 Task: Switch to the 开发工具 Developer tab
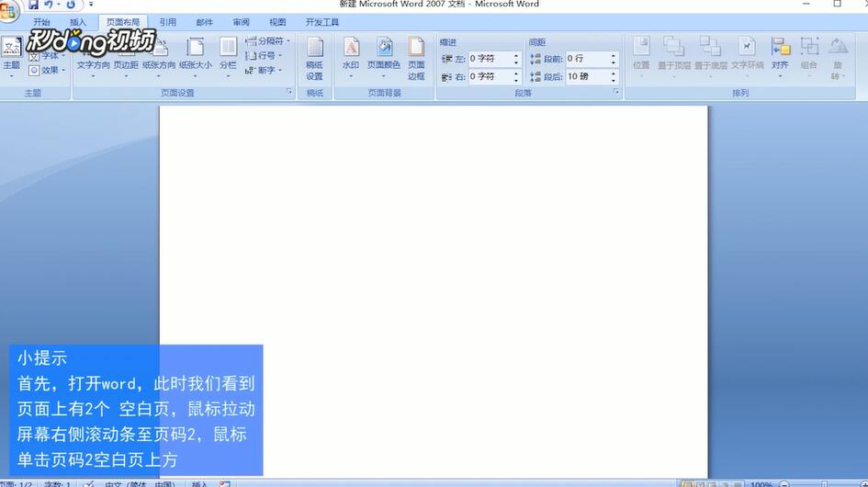pos(322,22)
